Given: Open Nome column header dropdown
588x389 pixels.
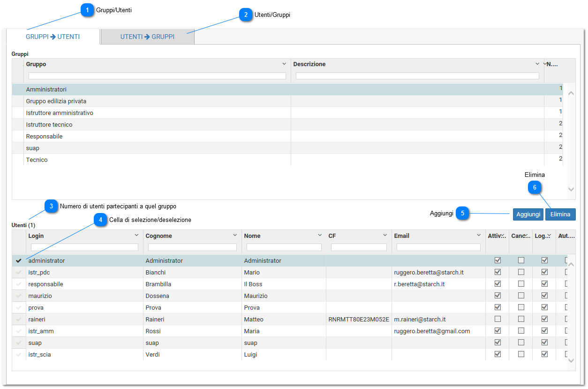Looking at the screenshot, I should click(319, 235).
